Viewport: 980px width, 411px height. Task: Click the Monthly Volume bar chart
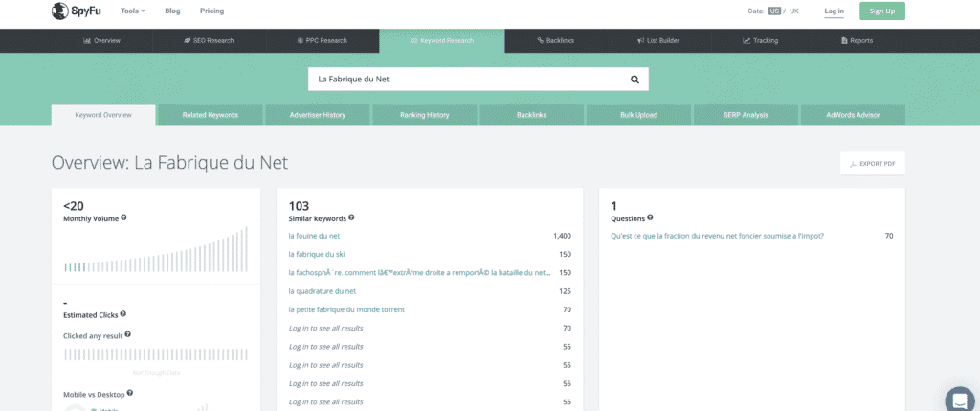(156, 252)
